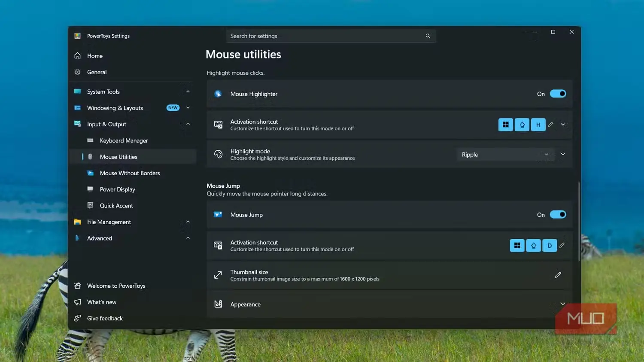Click the settings page vertical scrollbar

[x=579, y=221]
